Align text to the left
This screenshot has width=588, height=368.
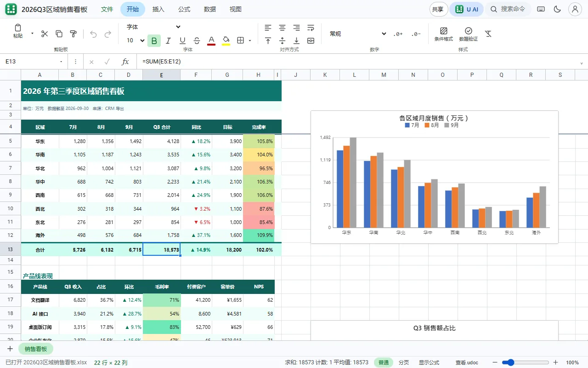268,28
